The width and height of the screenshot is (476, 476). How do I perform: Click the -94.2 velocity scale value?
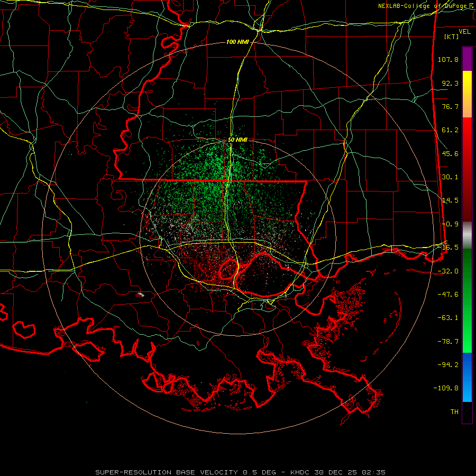pyautogui.click(x=448, y=364)
